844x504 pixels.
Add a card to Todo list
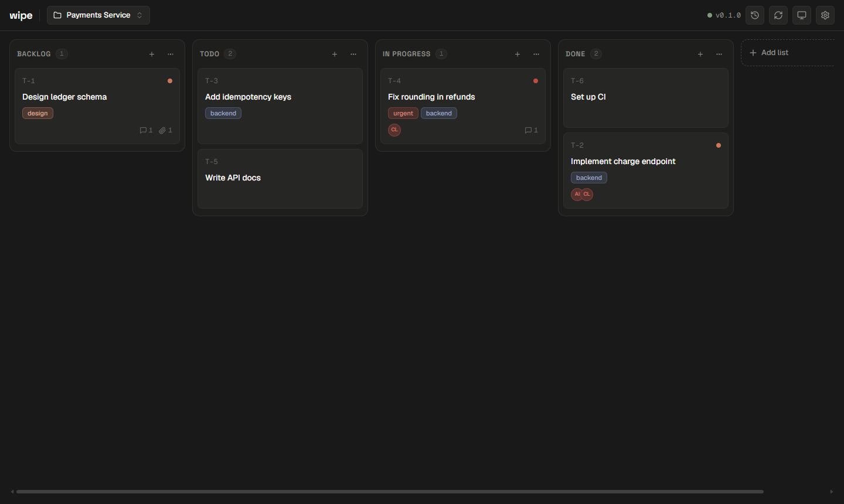coord(335,54)
